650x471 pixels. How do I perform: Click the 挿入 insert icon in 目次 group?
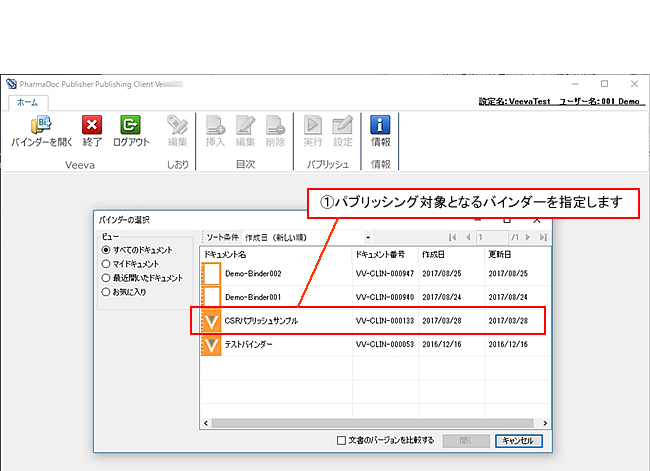point(215,125)
